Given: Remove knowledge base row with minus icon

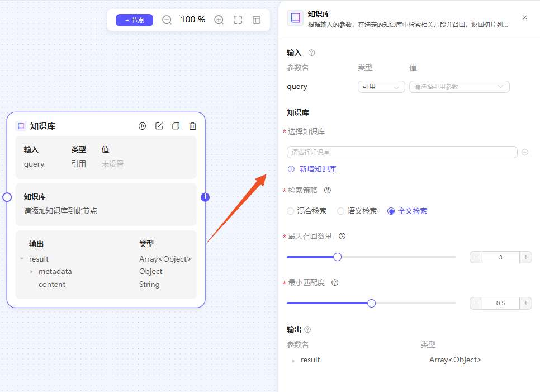Looking at the screenshot, I should tap(525, 152).
